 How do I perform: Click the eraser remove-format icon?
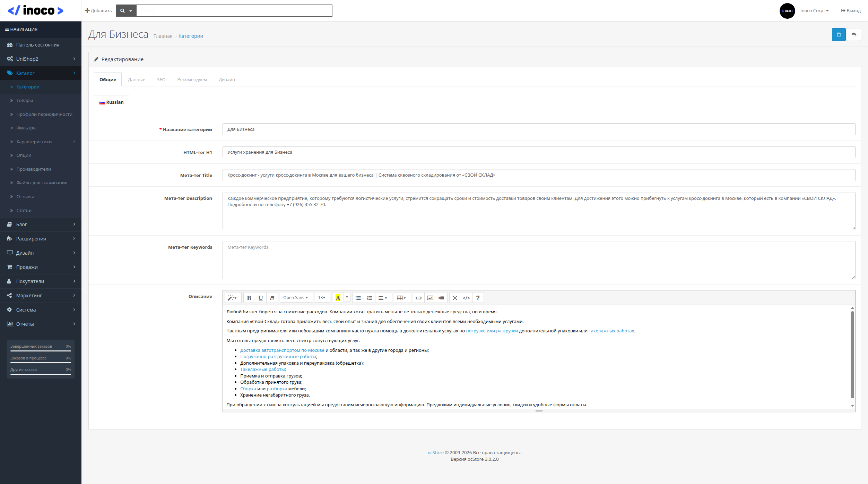pyautogui.click(x=272, y=298)
